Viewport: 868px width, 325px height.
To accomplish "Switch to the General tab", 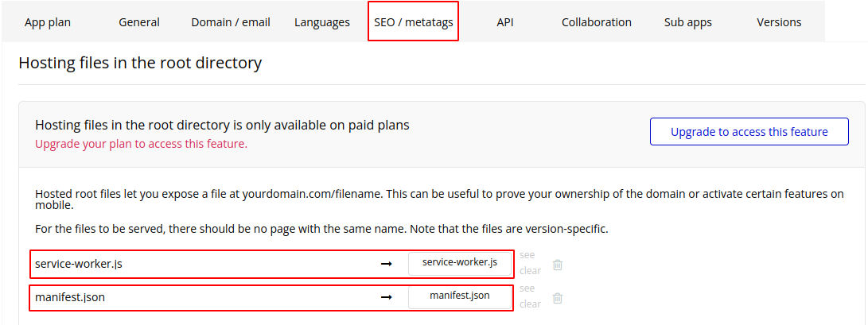I will click(139, 23).
